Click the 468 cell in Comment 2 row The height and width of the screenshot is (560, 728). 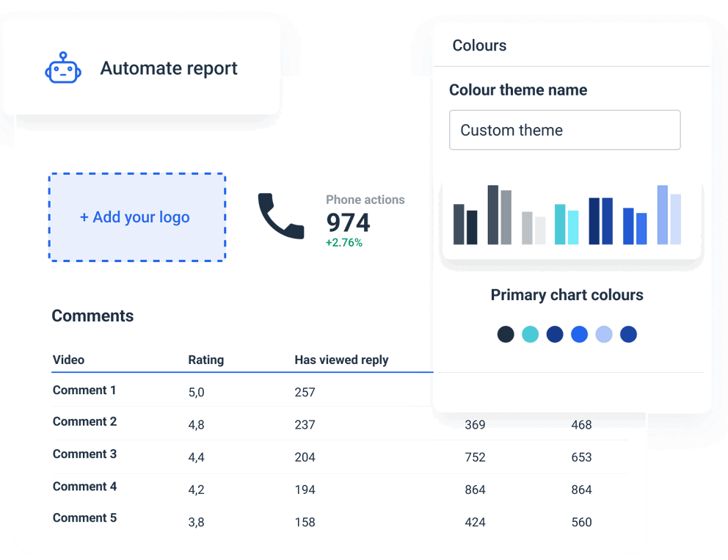point(581,425)
